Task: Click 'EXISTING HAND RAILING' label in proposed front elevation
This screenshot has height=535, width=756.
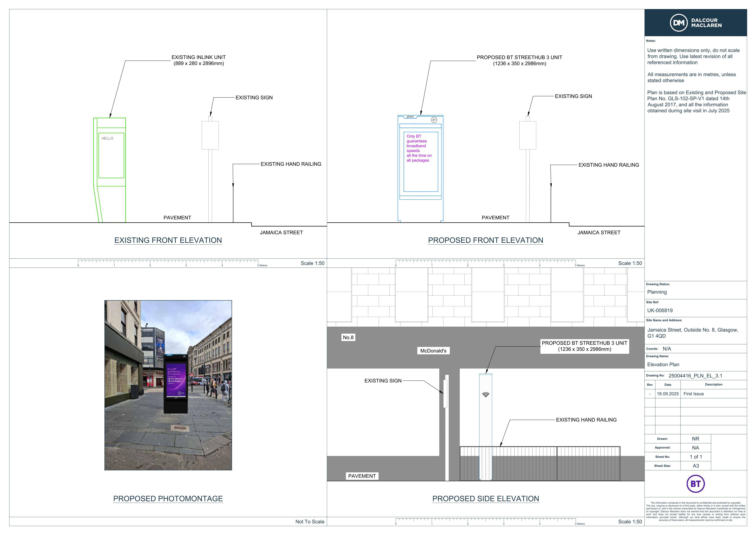Action: (609, 165)
